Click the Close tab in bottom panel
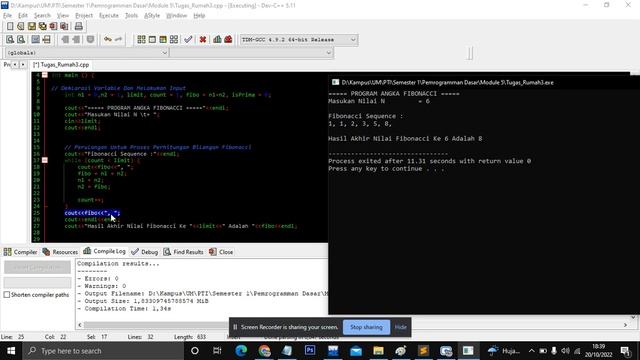Screen dimensions: 640x360 (221, 252)
